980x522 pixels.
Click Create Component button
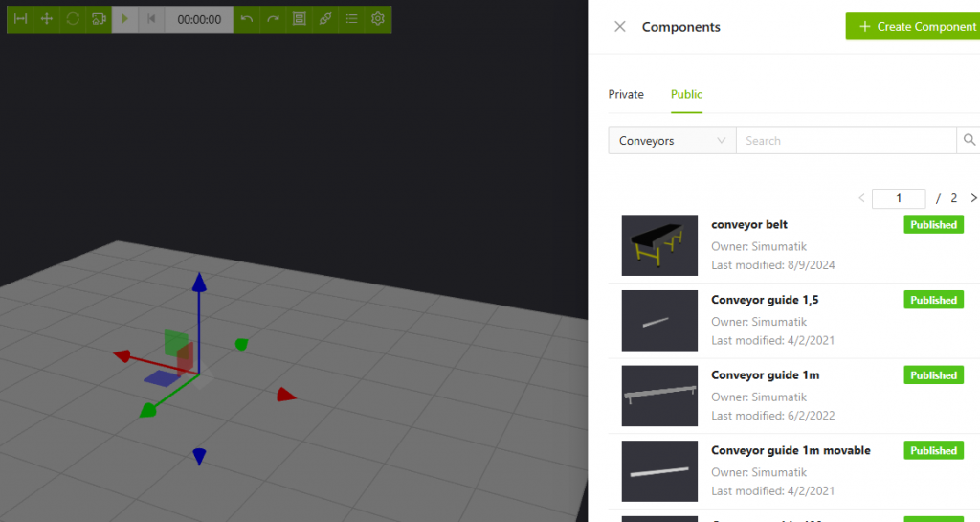[x=913, y=26]
